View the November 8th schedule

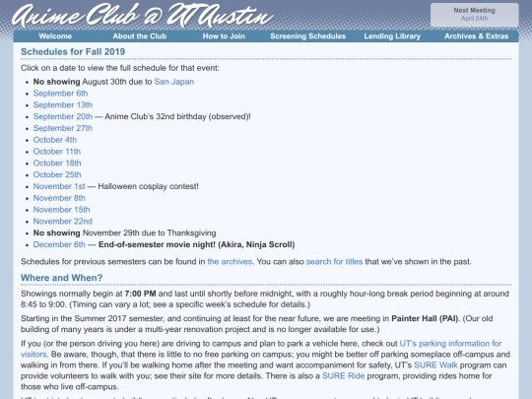59,198
